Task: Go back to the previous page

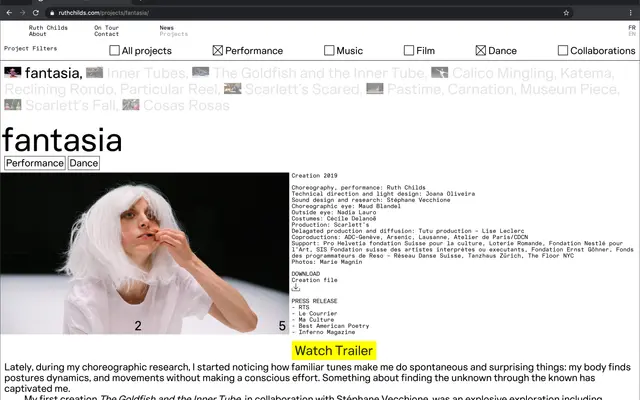Action: click(9, 13)
